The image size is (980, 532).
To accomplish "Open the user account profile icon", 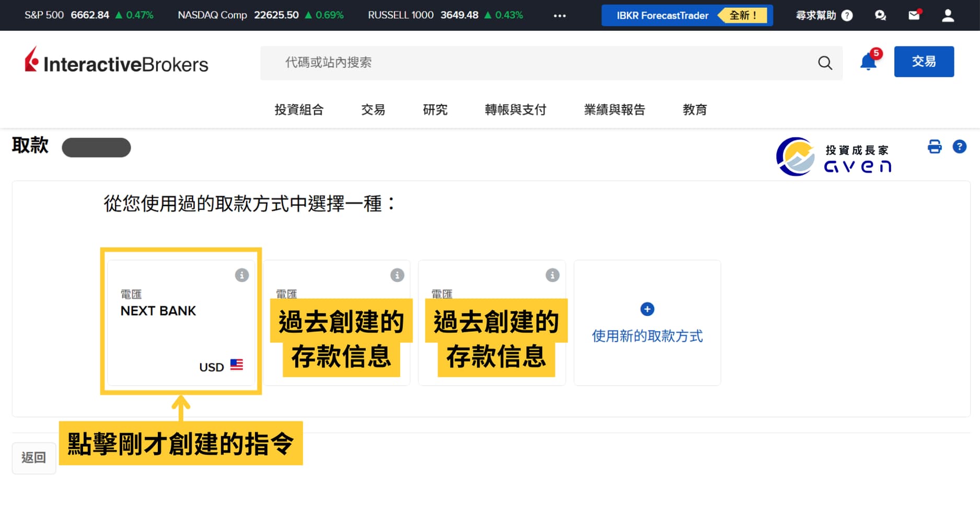I will coord(948,16).
